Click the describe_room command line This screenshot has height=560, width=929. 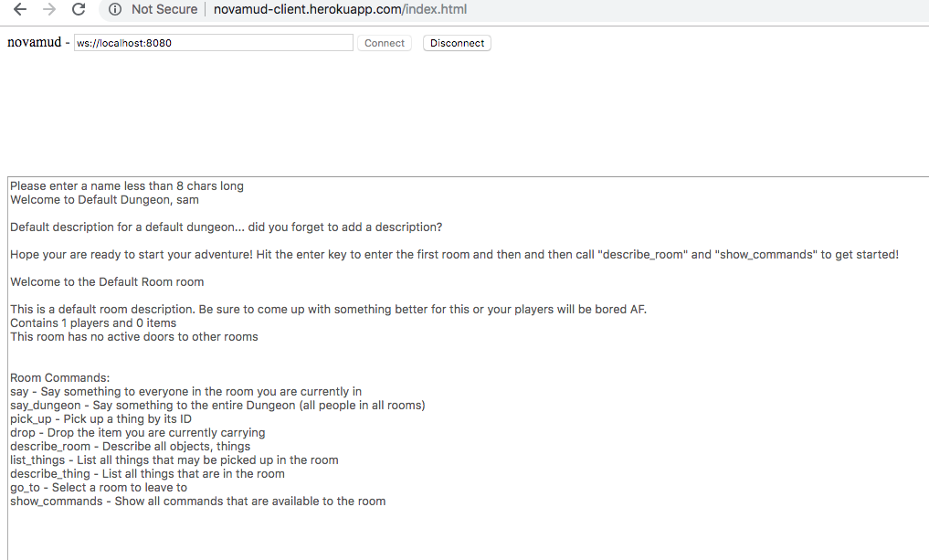tap(130, 446)
